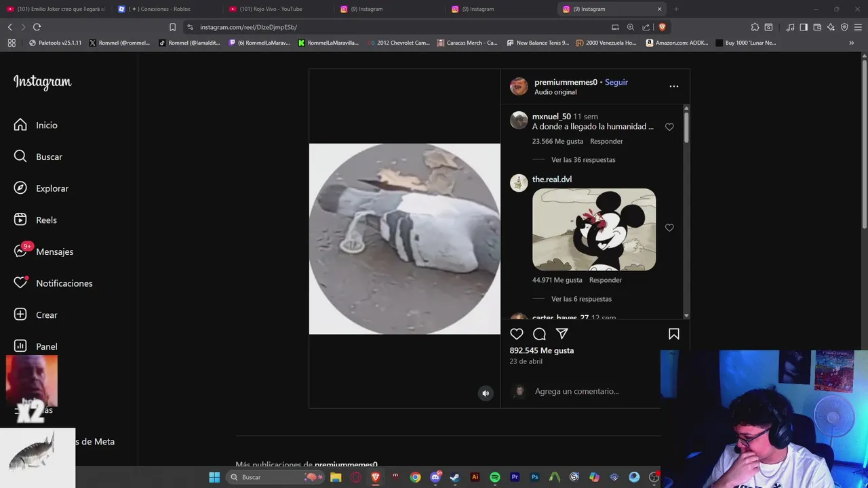Click the address bar zoom icon
Viewport: 868px width, 488px height.
coord(631,27)
